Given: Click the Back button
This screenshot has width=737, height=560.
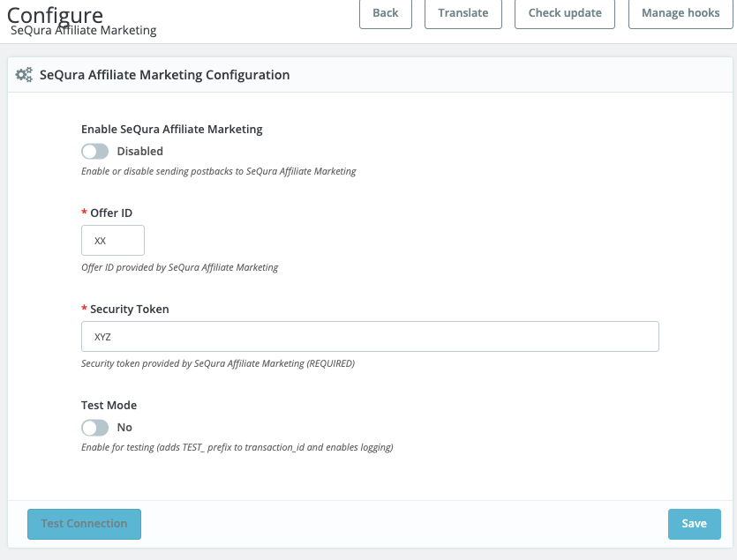Looking at the screenshot, I should tap(386, 13).
